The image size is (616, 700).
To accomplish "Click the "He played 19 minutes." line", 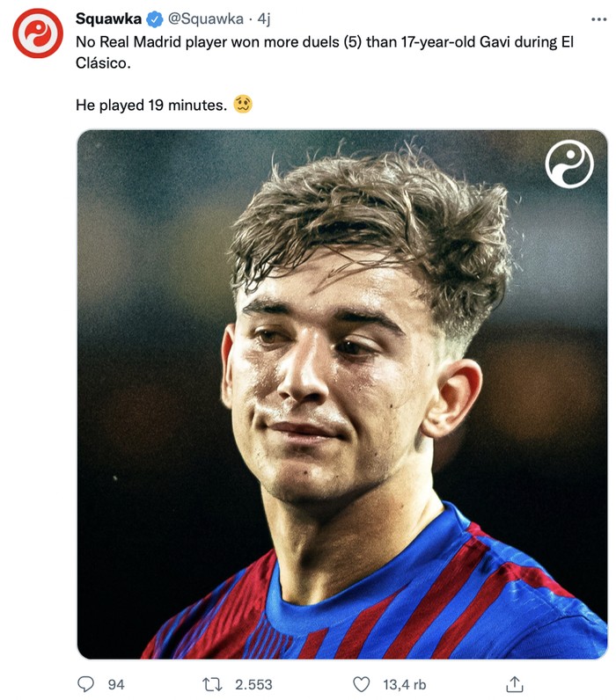I will [x=151, y=106].
